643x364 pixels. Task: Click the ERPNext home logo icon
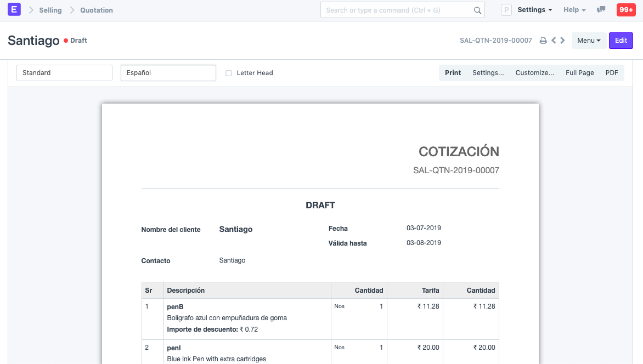(14, 10)
